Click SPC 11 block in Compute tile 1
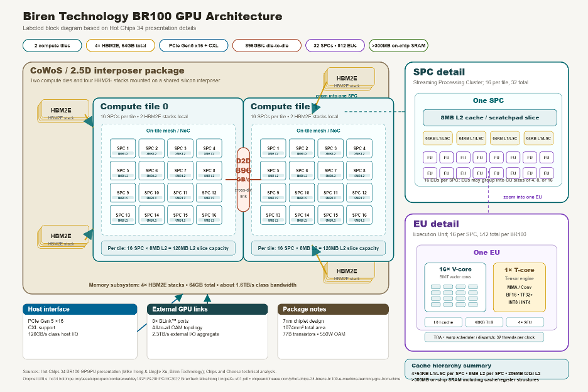Screen dimensions: 588x392 click(330, 193)
